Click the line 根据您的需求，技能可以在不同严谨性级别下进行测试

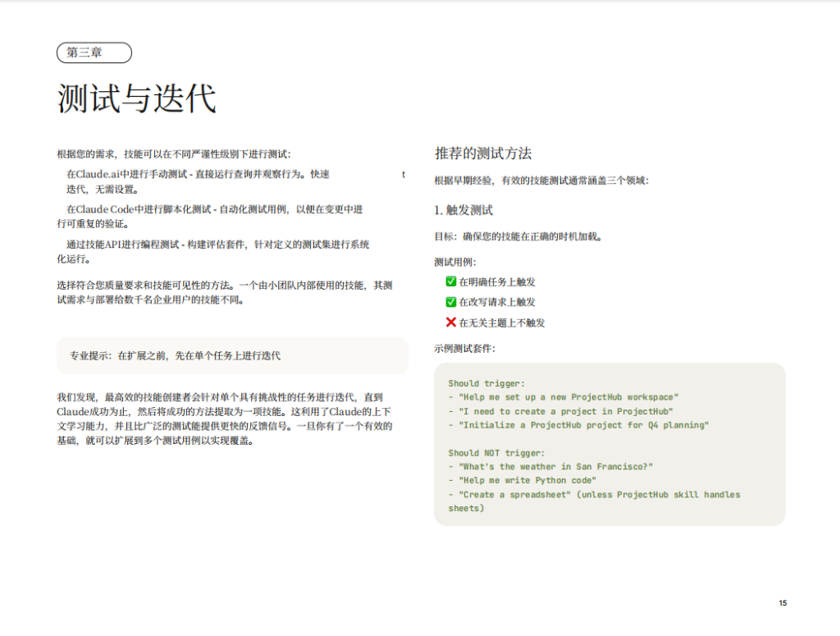click(174, 154)
